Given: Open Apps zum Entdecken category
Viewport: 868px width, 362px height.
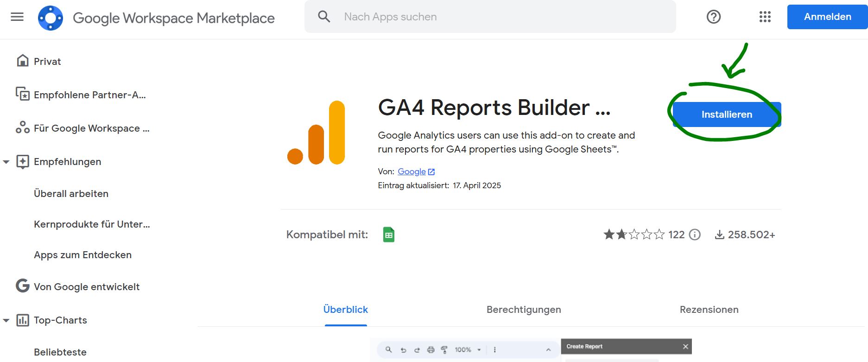Looking at the screenshot, I should [x=82, y=255].
